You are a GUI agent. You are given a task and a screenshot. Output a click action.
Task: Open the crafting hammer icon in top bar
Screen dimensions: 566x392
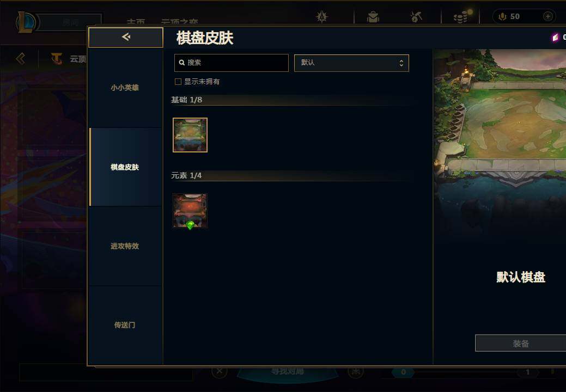(416, 16)
